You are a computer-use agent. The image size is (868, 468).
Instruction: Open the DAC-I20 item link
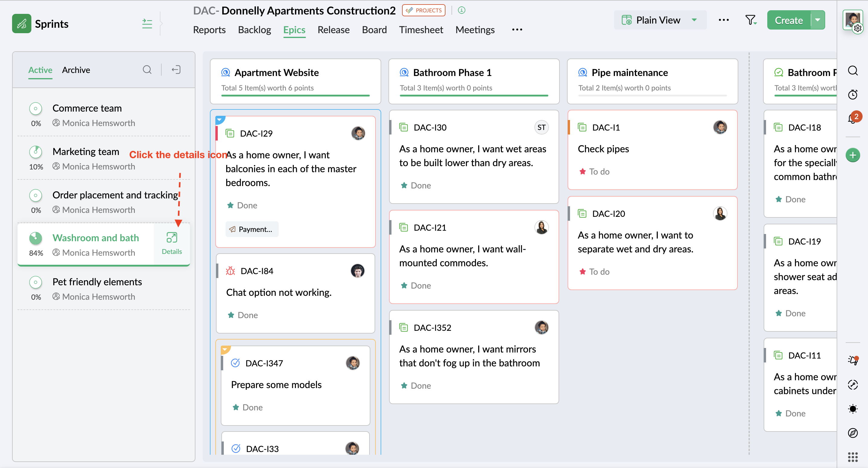tap(609, 213)
